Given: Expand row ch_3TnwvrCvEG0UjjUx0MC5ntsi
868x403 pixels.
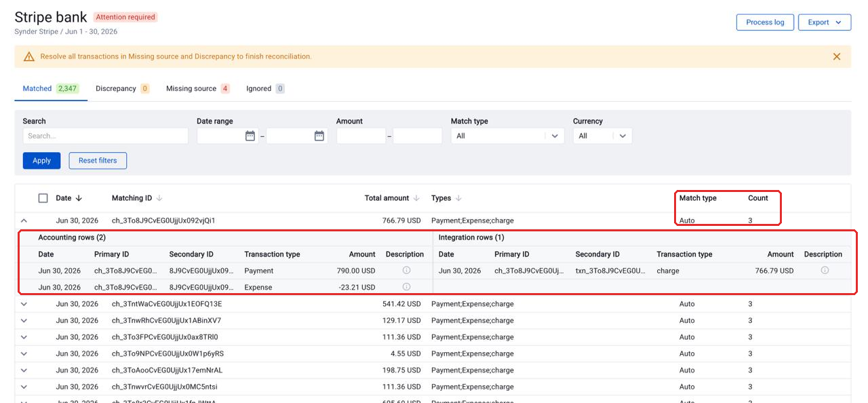Looking at the screenshot, I should pos(24,387).
